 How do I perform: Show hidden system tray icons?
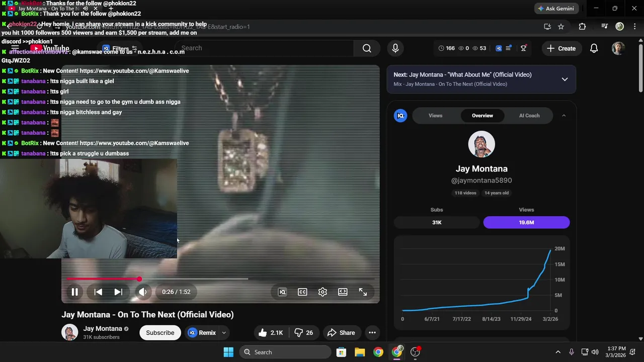(558, 352)
